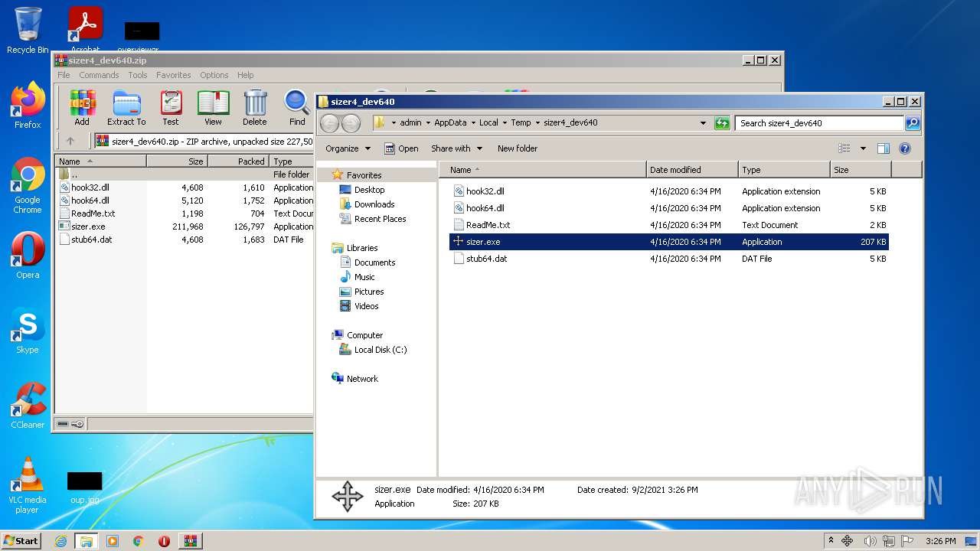Toggle the preview pane in Explorer
Image resolution: width=980 pixels, height=551 pixels.
pos(883,148)
